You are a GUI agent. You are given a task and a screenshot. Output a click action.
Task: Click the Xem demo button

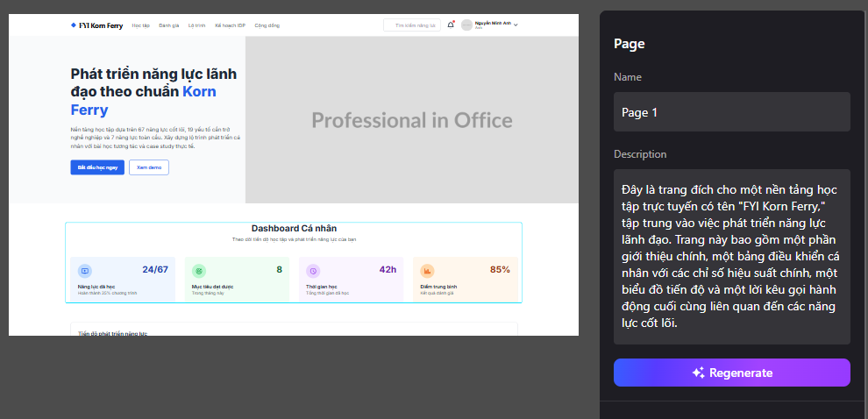tap(149, 167)
